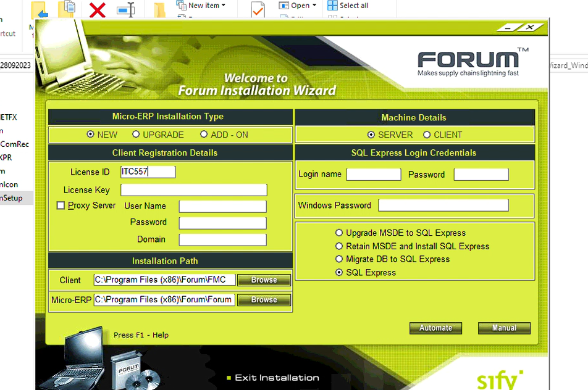Click into the License Key field
This screenshot has width=588, height=390.
[193, 190]
